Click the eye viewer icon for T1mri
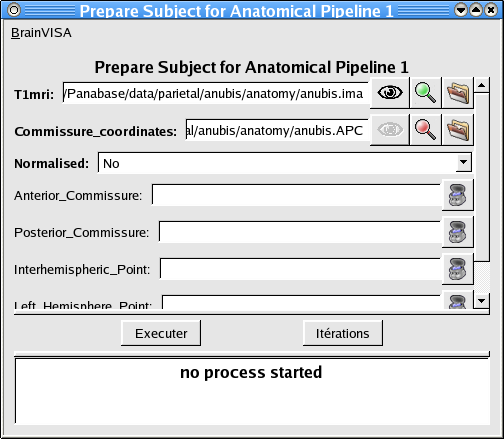Screen dimensions: 504x439 390,93
